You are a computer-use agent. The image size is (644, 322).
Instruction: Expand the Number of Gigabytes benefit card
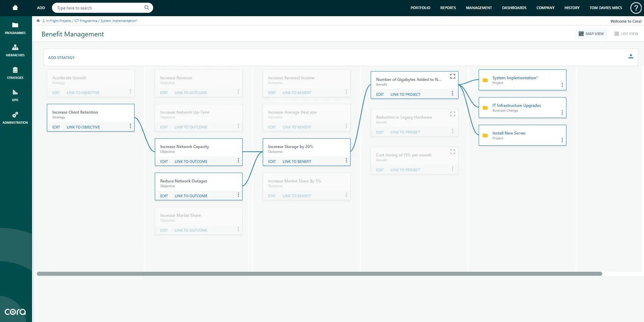click(x=452, y=76)
